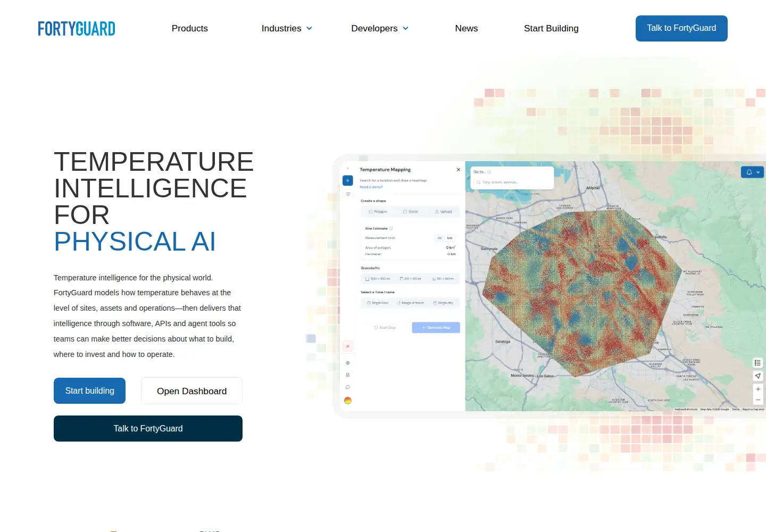Click the Start Over button
The image size is (766, 532).
pos(385,328)
